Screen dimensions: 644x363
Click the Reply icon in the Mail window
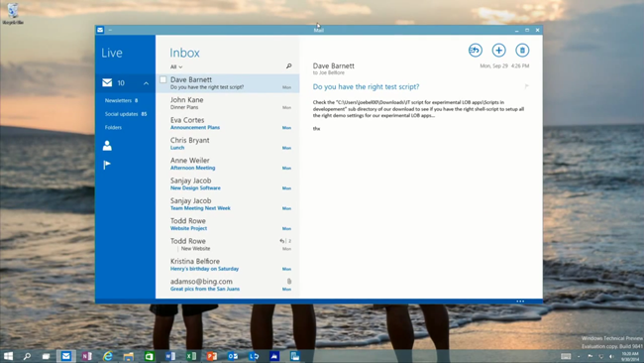(x=476, y=51)
